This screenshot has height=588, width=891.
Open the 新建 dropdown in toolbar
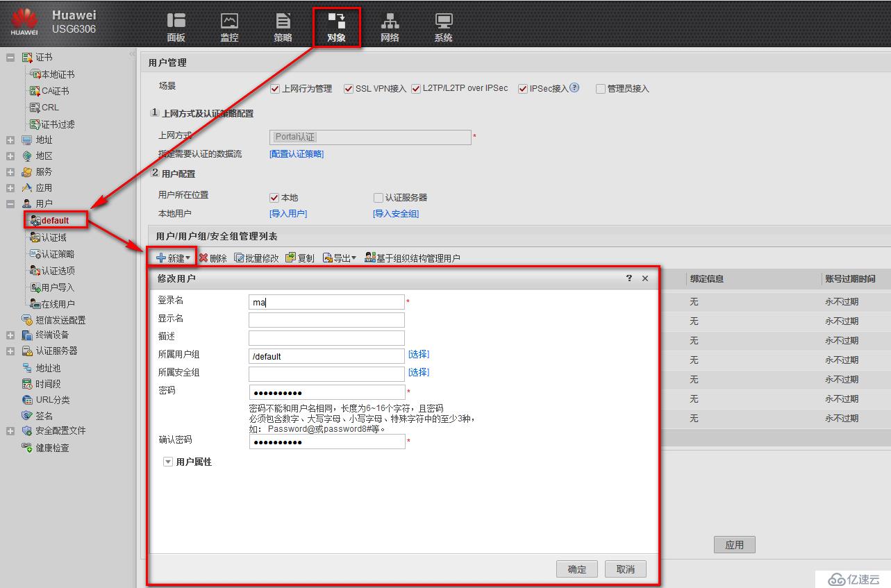[173, 258]
